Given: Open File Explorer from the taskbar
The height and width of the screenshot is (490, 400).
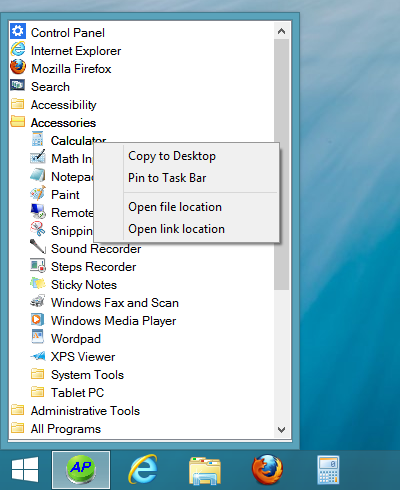Looking at the screenshot, I should click(x=205, y=471).
